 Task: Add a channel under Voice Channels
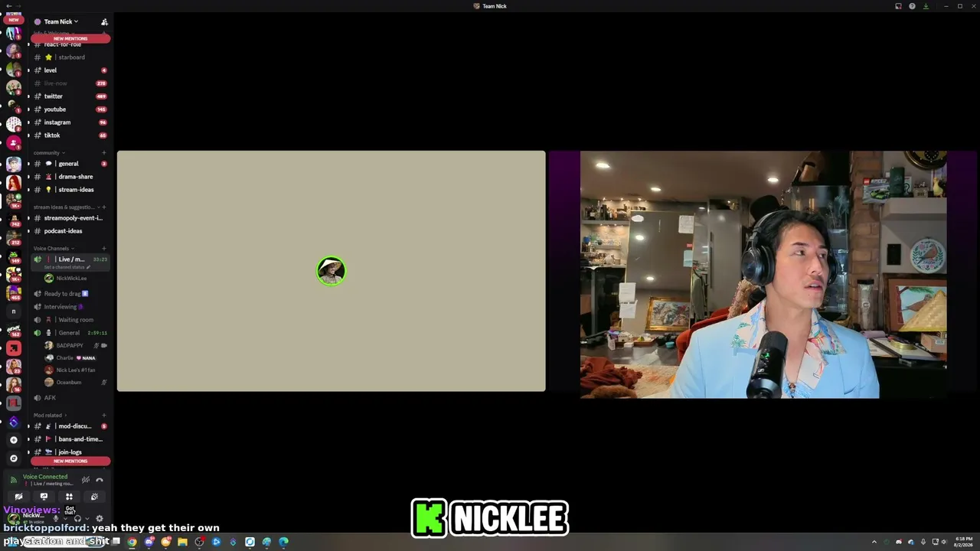tap(104, 249)
